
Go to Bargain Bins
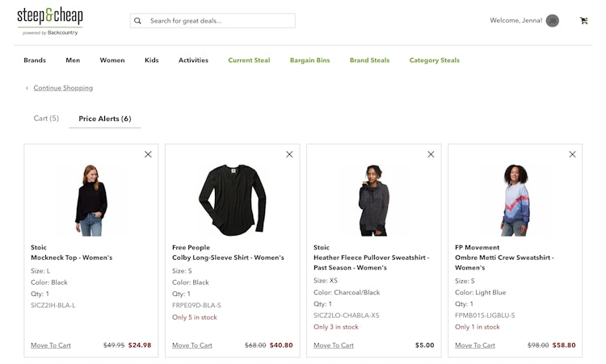[x=310, y=61]
